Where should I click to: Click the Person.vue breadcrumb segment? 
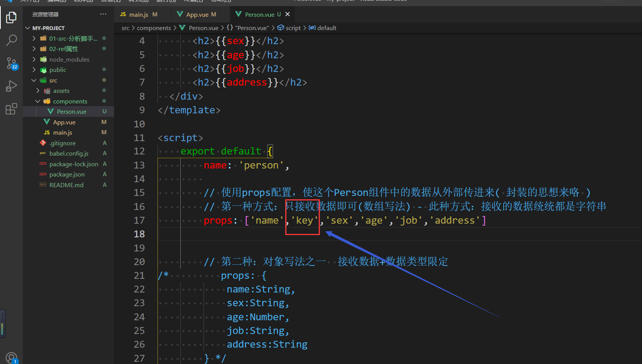[203, 28]
